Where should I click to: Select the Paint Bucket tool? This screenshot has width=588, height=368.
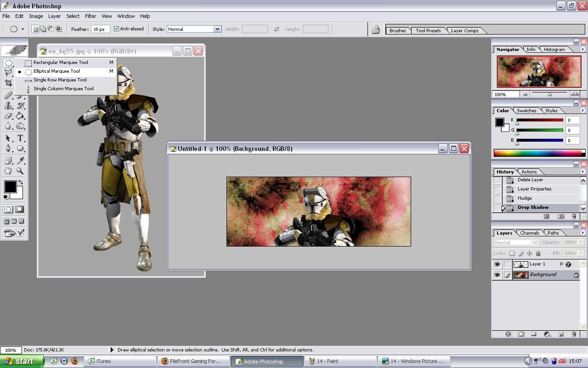pyautogui.click(x=20, y=116)
